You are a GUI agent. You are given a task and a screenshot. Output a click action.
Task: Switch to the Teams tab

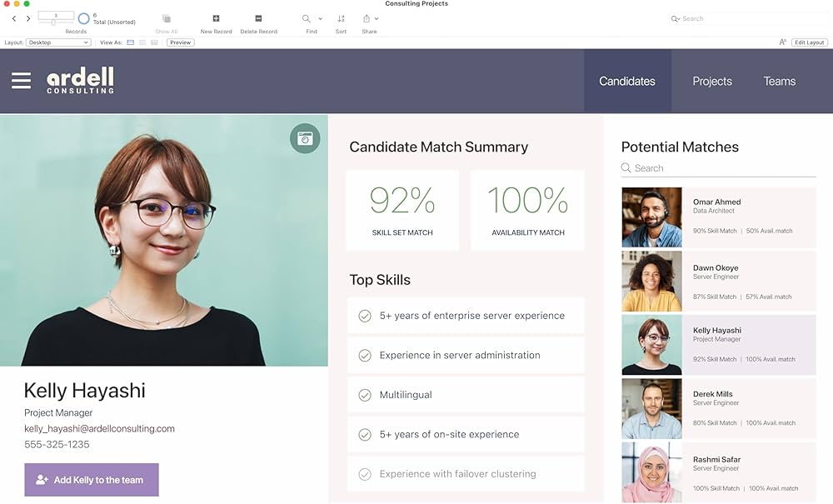pos(779,81)
